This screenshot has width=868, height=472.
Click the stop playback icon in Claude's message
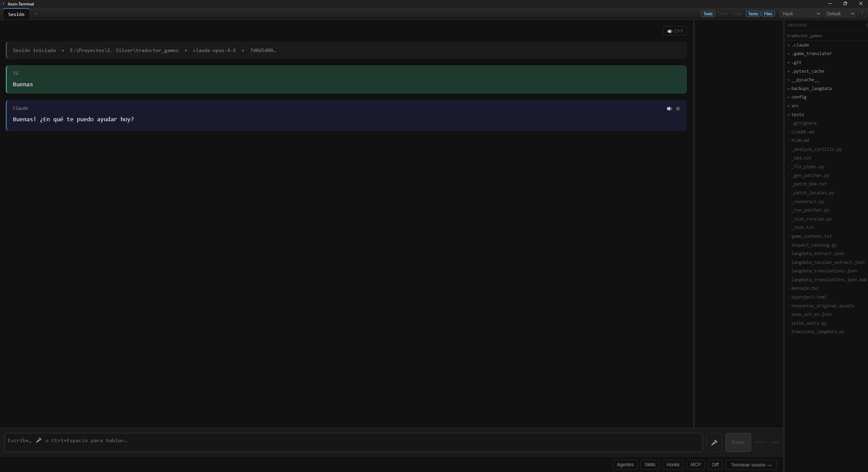tap(677, 109)
